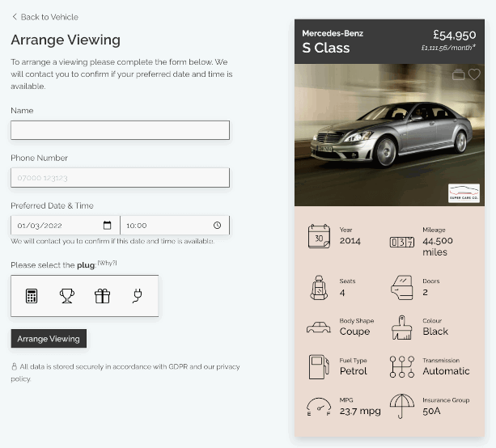Click the Arrange Viewing page heading
The height and width of the screenshot is (448, 496).
[x=66, y=40]
